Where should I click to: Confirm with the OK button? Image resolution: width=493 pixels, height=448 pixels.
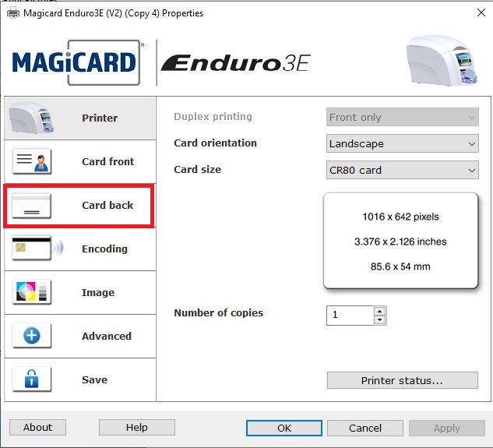tap(284, 428)
